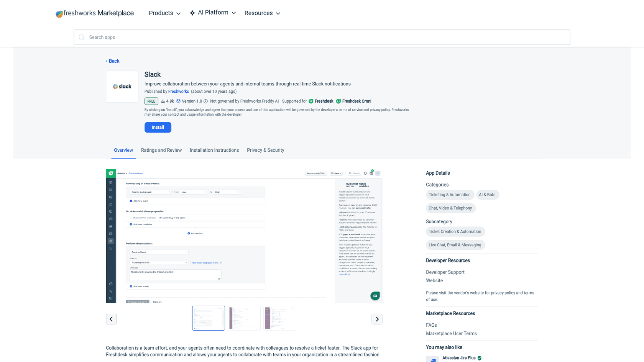Select the second screenshot thumbnail

244,318
